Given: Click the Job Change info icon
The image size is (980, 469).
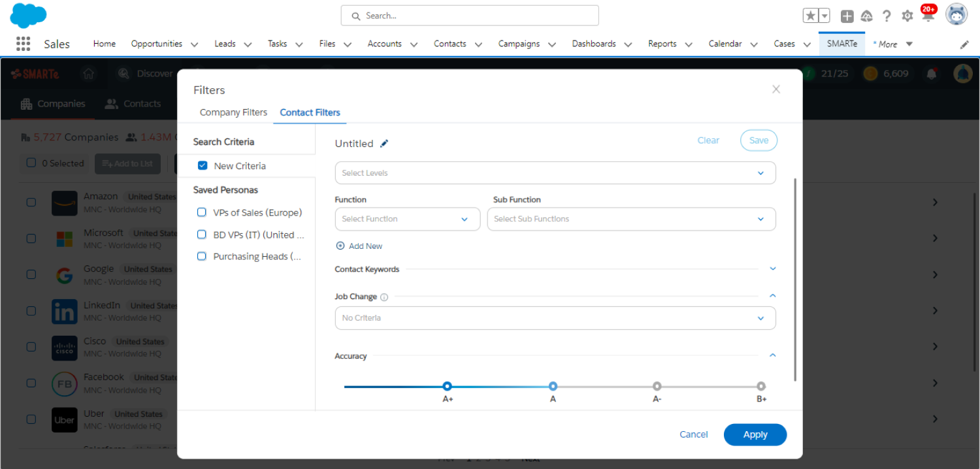Looking at the screenshot, I should [x=384, y=297].
